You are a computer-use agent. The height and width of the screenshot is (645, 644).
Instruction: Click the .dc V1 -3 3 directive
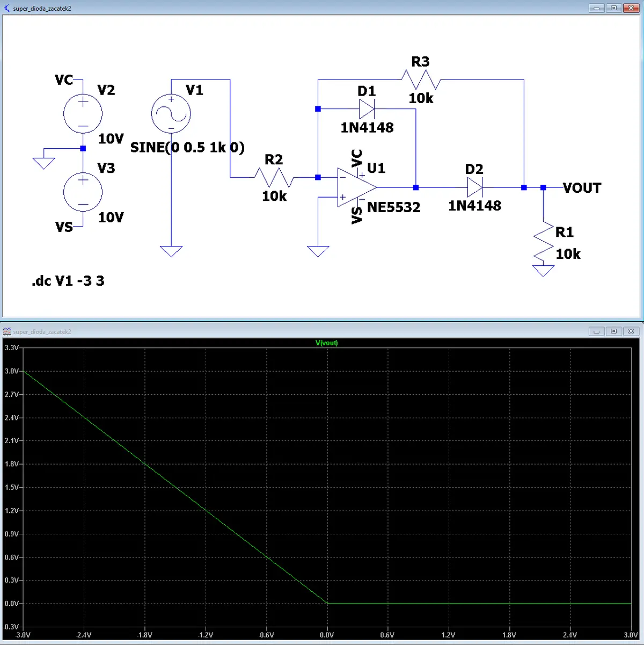tap(68, 281)
